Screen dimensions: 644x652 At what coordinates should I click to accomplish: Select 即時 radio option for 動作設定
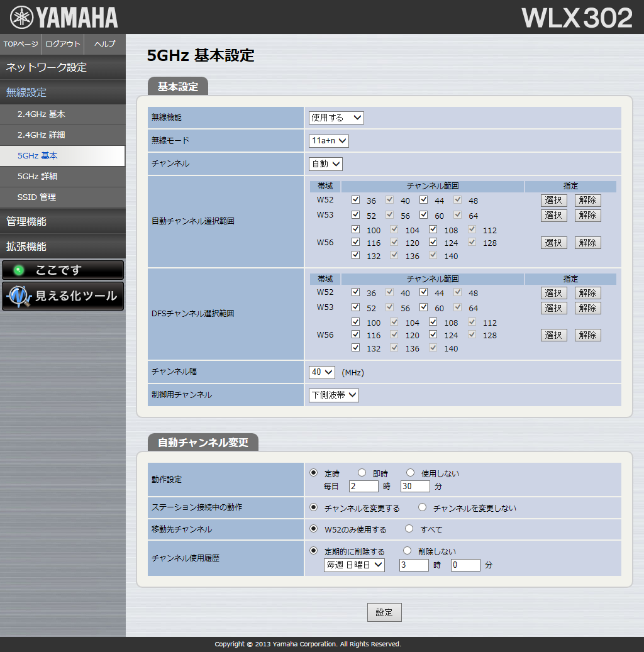coord(362,473)
